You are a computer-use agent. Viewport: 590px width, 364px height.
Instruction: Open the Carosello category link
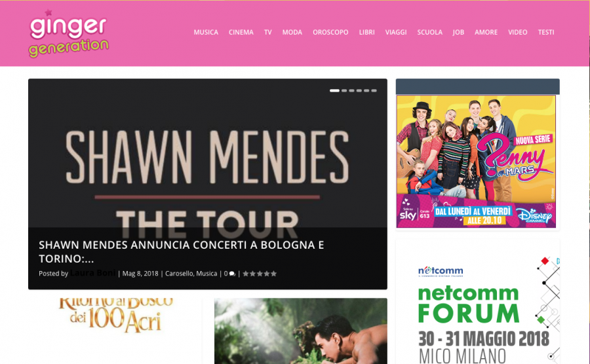tap(179, 274)
